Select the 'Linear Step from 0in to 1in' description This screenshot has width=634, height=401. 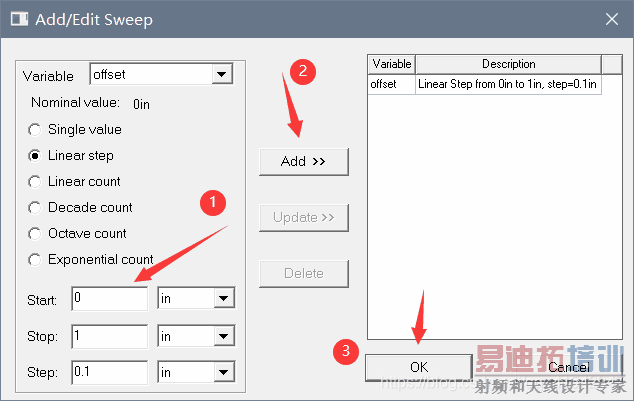click(508, 84)
